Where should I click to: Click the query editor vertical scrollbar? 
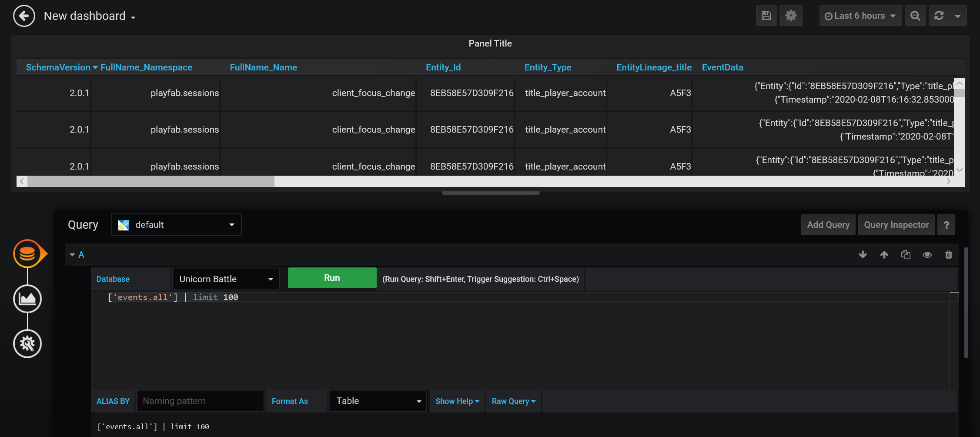pos(966,302)
